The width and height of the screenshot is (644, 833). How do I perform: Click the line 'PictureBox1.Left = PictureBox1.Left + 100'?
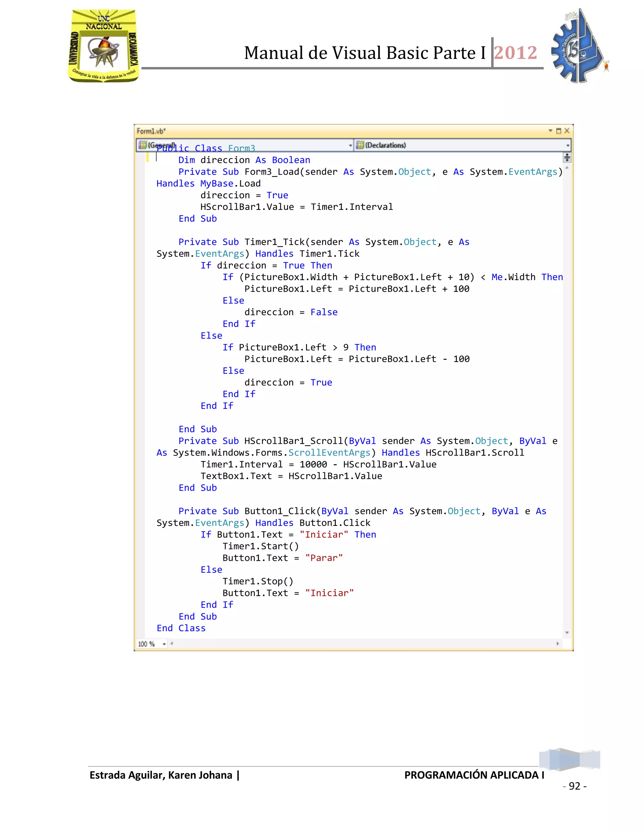click(357, 289)
